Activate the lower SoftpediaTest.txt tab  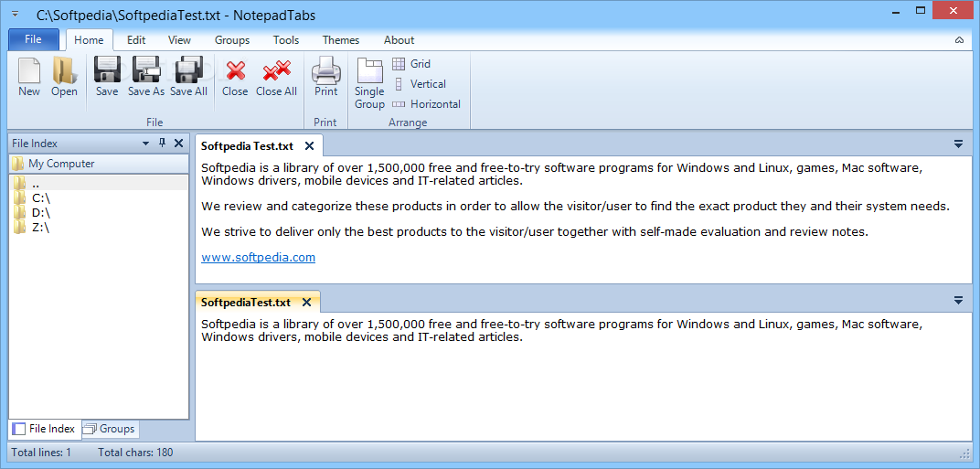click(246, 302)
